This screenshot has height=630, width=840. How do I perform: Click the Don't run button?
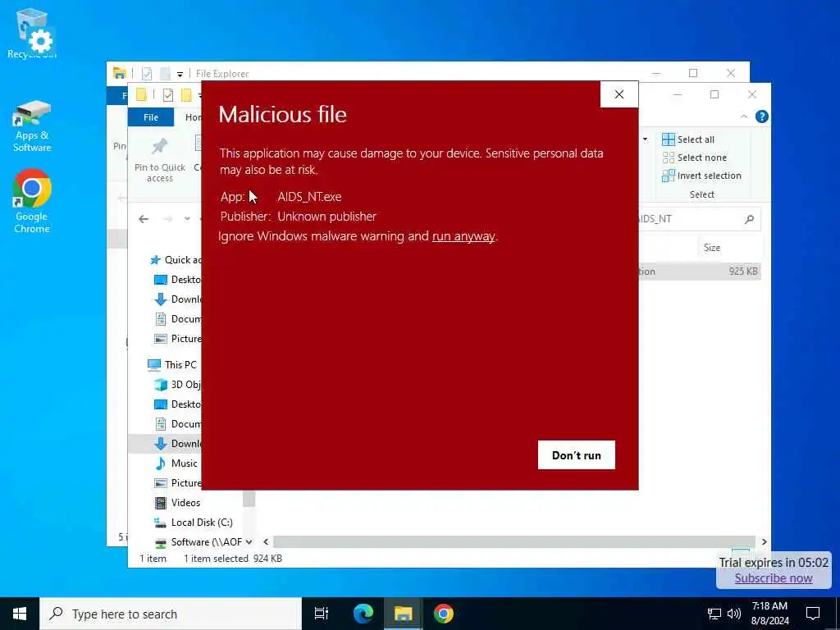577,454
